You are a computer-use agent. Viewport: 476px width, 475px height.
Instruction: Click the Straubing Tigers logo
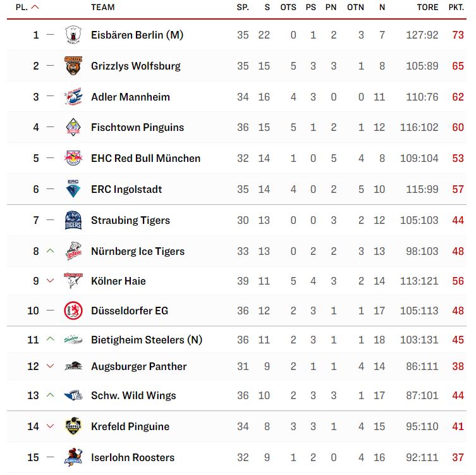(73, 220)
